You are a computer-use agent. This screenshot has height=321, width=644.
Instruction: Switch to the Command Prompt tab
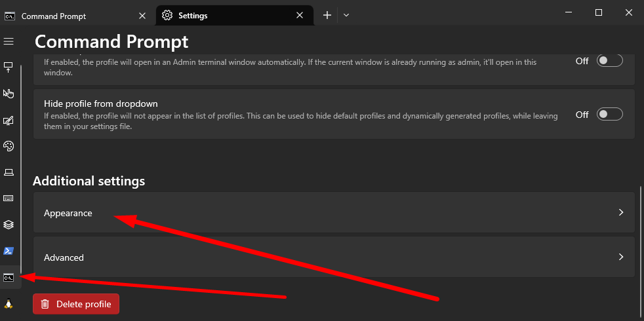pyautogui.click(x=72, y=16)
